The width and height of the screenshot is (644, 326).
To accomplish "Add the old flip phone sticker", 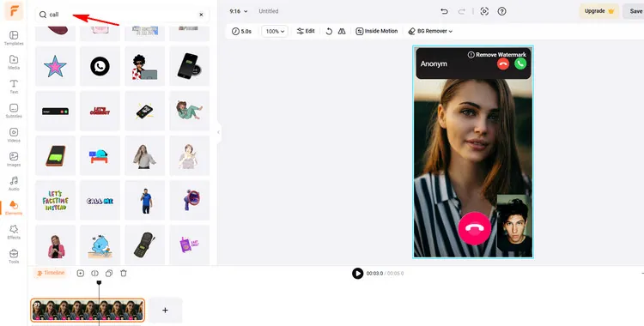I will pyautogui.click(x=144, y=245).
